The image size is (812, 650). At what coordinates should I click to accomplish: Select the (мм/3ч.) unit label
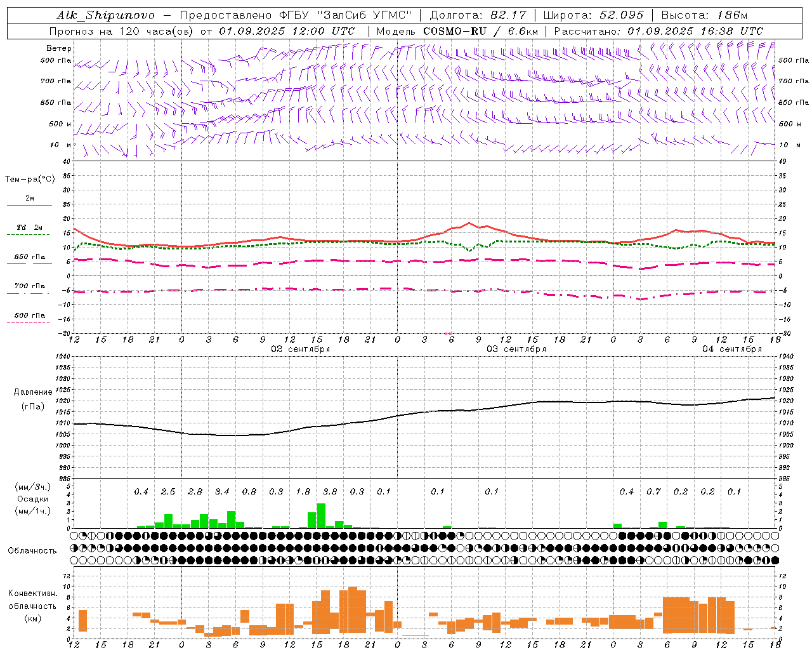click(x=33, y=487)
